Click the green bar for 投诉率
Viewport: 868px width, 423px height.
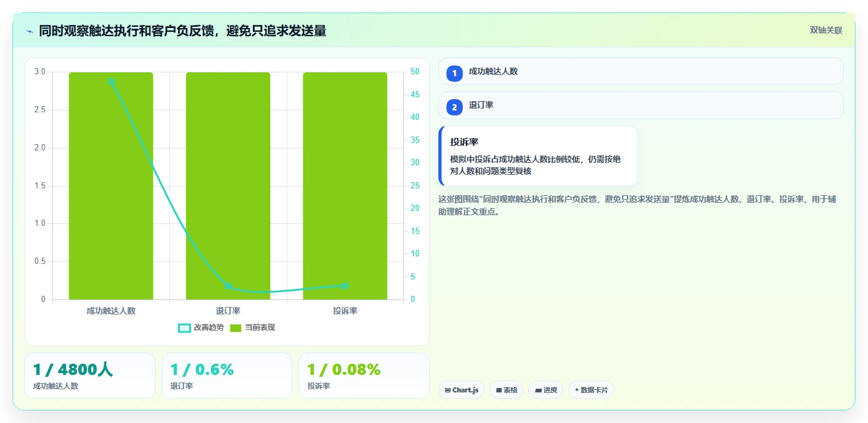345,186
